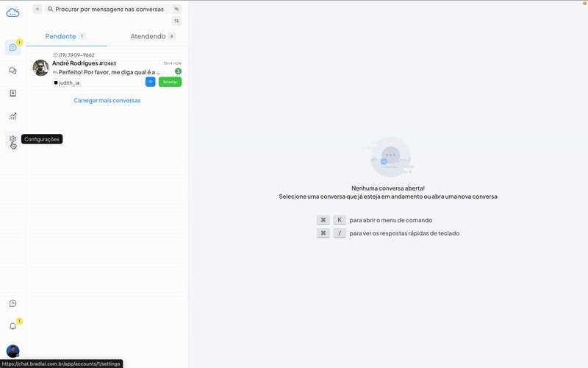588x368 pixels.
Task: Click the blue preview eye button on conversation
Action: click(x=150, y=82)
